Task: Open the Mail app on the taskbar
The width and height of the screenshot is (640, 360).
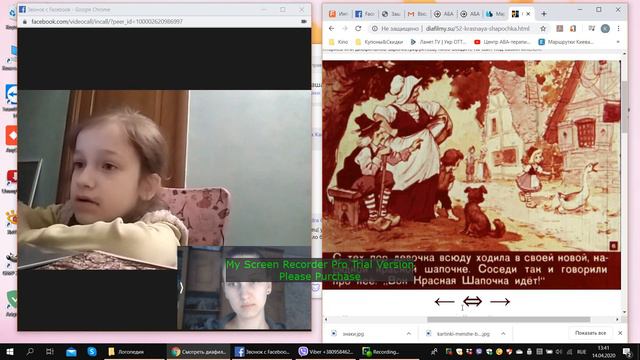Action: [71, 351]
